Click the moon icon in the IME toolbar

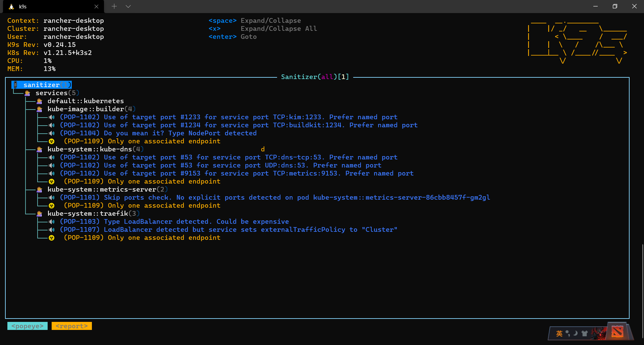point(576,333)
